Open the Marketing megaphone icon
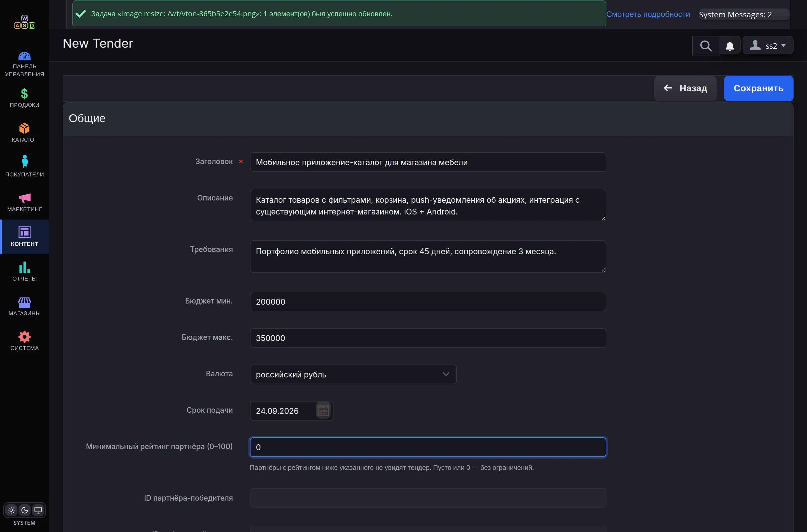The width and height of the screenshot is (807, 532). 24,198
